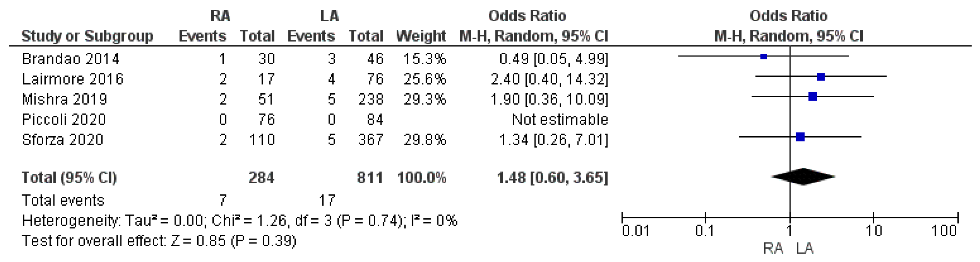Click the 100 tick label on axis

944,231
